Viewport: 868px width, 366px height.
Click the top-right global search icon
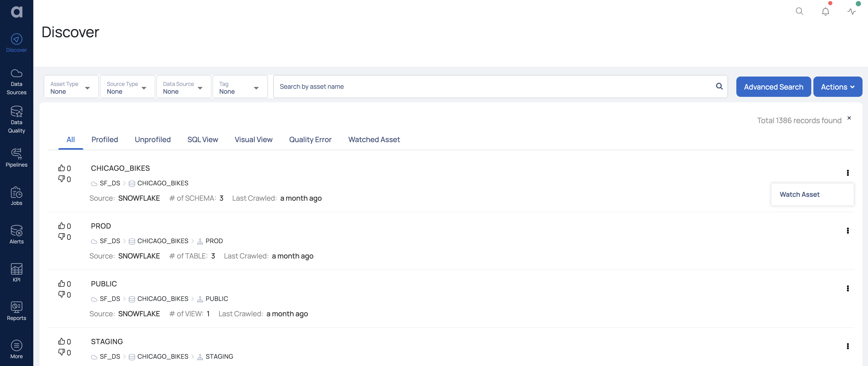click(799, 11)
